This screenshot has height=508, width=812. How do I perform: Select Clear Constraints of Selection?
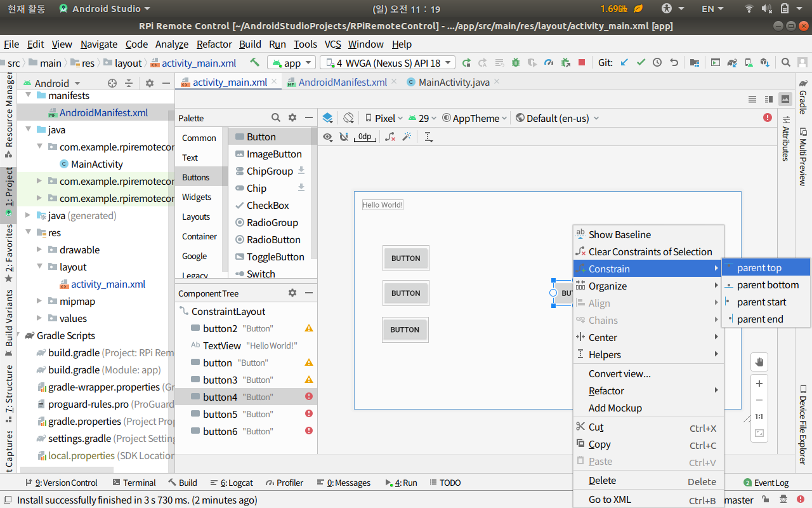click(x=648, y=251)
